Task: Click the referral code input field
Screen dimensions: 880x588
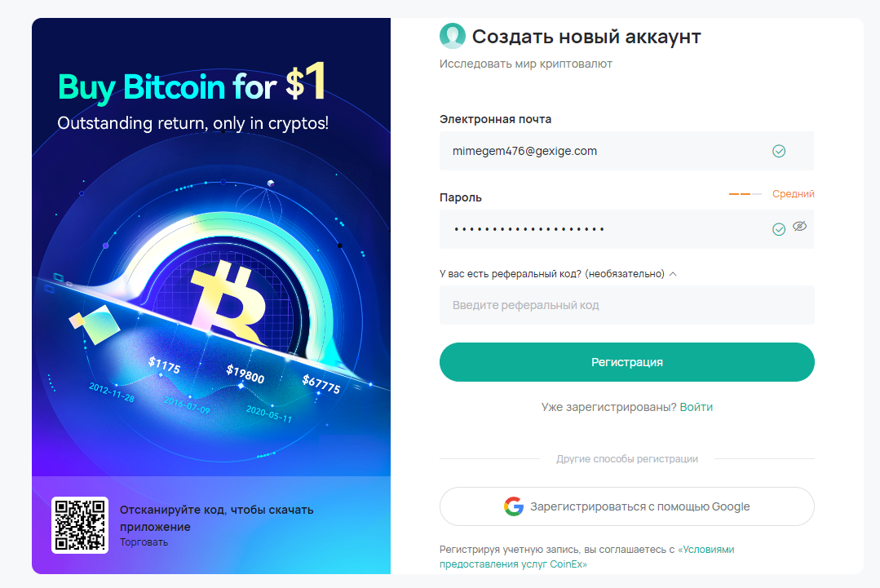Action: pos(626,305)
